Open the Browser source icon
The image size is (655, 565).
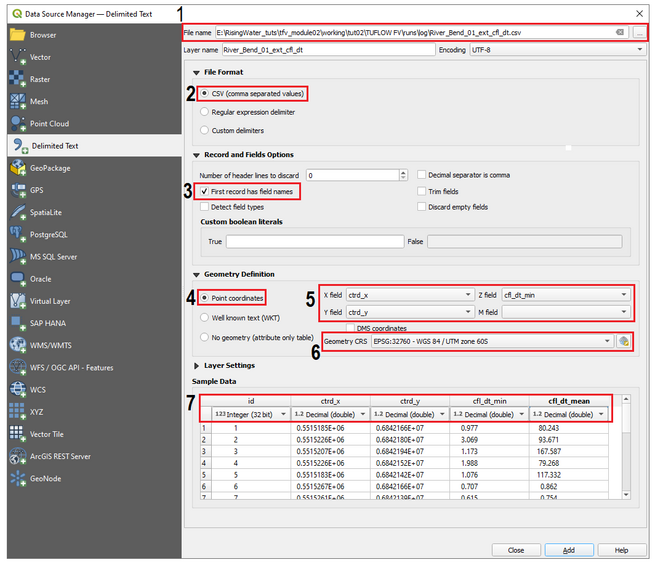pos(17,35)
